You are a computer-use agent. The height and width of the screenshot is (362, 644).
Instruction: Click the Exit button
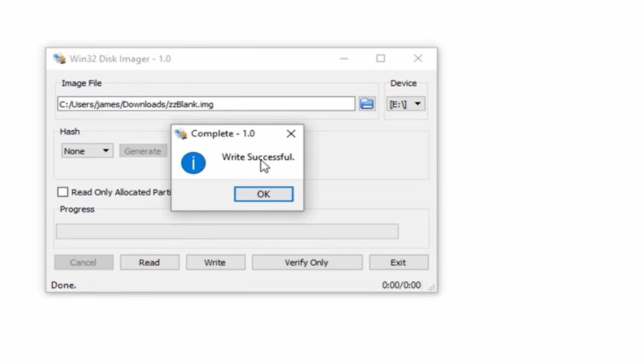coord(399,262)
